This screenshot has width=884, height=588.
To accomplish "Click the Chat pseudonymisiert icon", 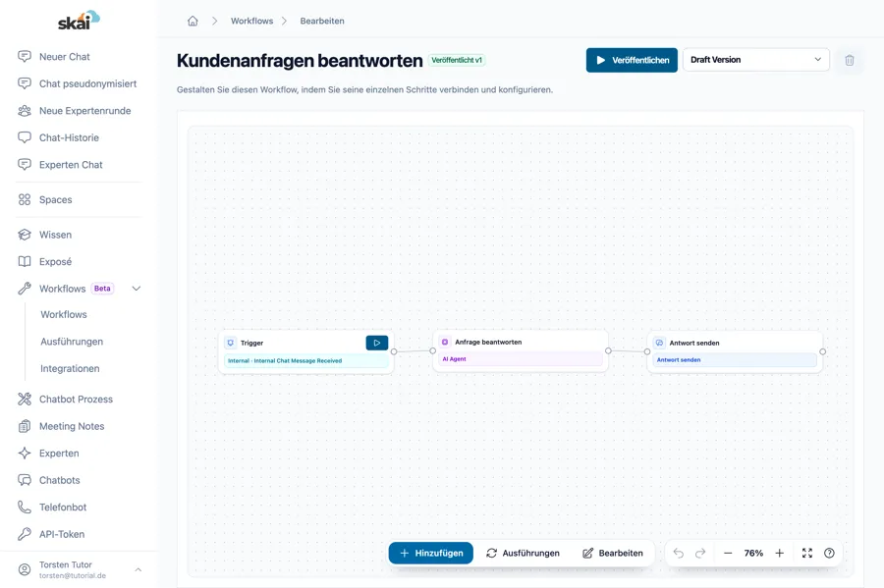I will (x=25, y=83).
